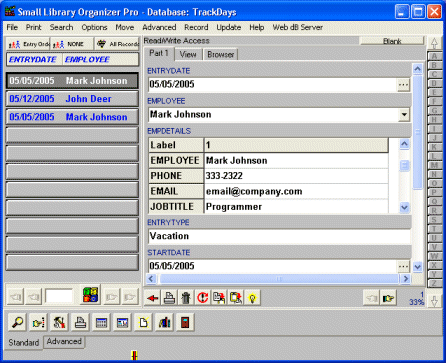Click the table view icon beside the calendar
Image resolution: width=446 pixels, height=363 pixels.
tap(122, 322)
